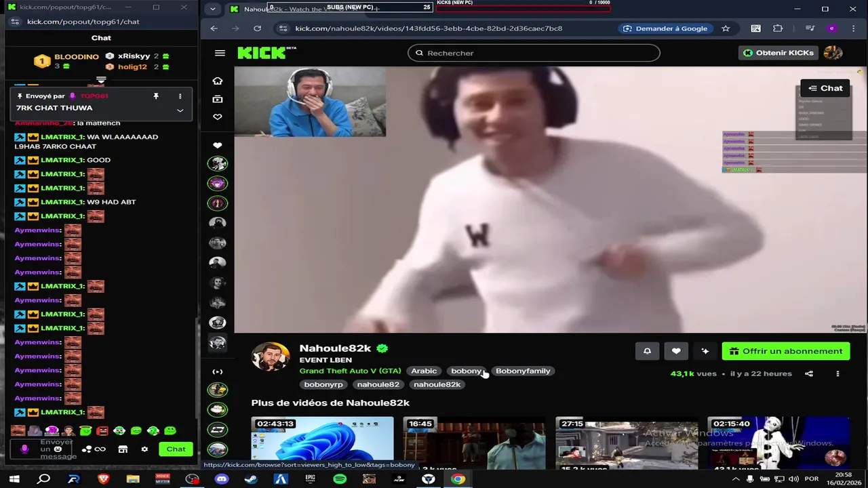Viewport: 868px width, 488px height.
Task: Open emoji picker in chat input
Action: coord(58,449)
